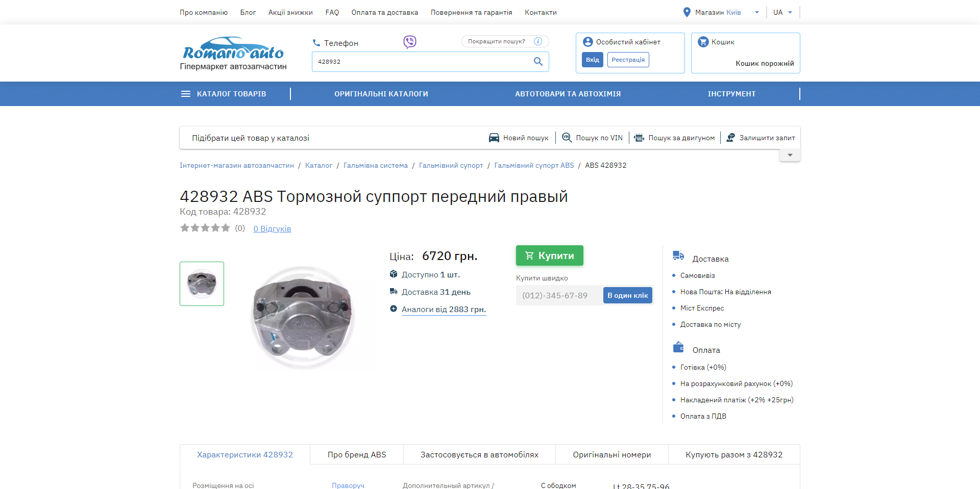Screen dimensions: 980x489
Task: Click the search magnifier icon
Action: [x=538, y=62]
